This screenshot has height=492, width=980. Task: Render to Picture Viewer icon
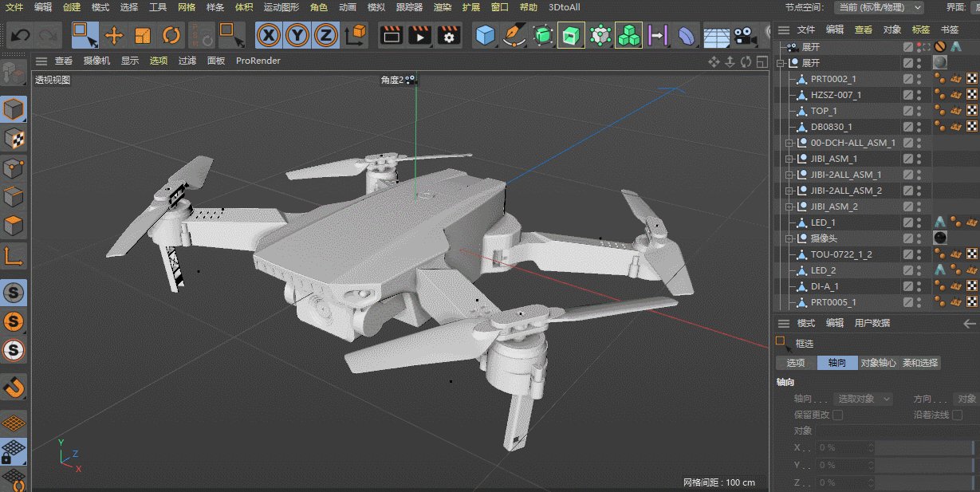pos(420,35)
